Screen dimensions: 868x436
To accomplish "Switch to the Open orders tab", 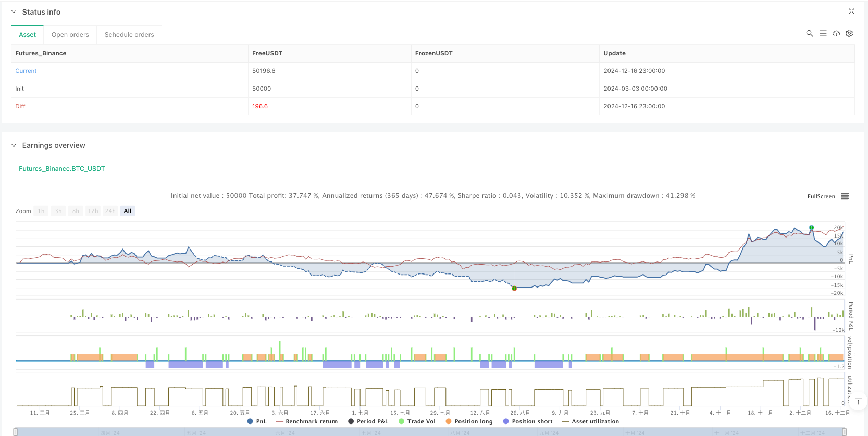I will (x=70, y=35).
